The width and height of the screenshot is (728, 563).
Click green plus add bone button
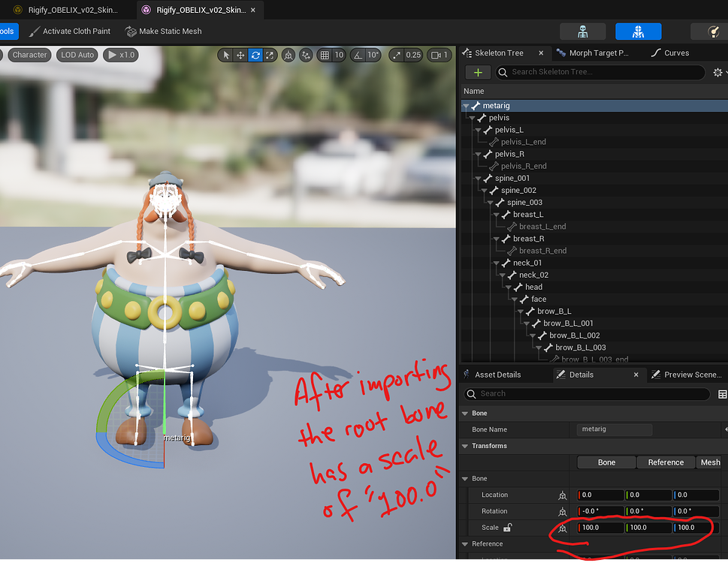tap(478, 72)
